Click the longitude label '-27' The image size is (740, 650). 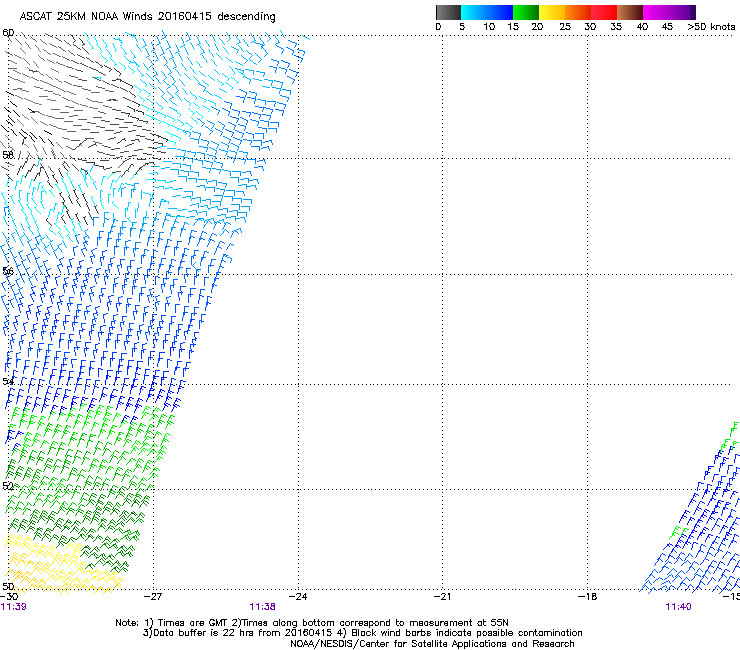[153, 597]
